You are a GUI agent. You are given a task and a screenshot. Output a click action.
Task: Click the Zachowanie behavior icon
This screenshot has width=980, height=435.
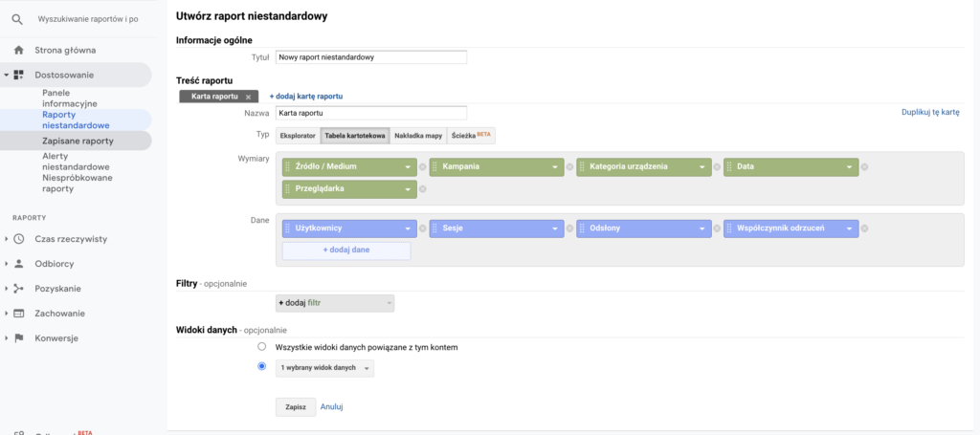[19, 314]
